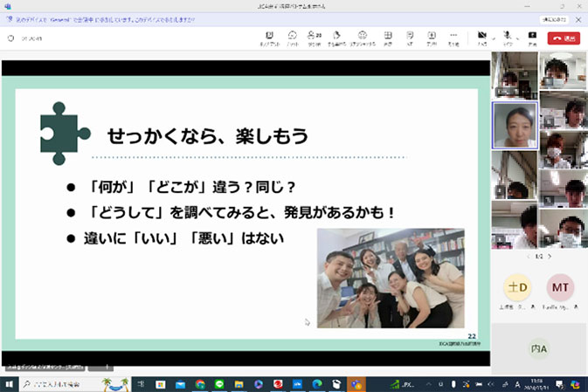This screenshot has width=588, height=392.
Task: Open File Explorer from taskbar
Action: pos(239,384)
